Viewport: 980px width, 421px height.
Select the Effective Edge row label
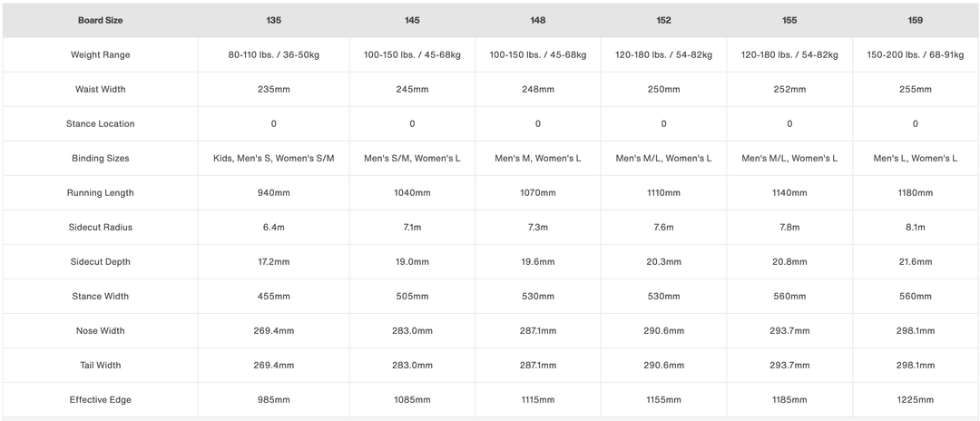pos(100,399)
